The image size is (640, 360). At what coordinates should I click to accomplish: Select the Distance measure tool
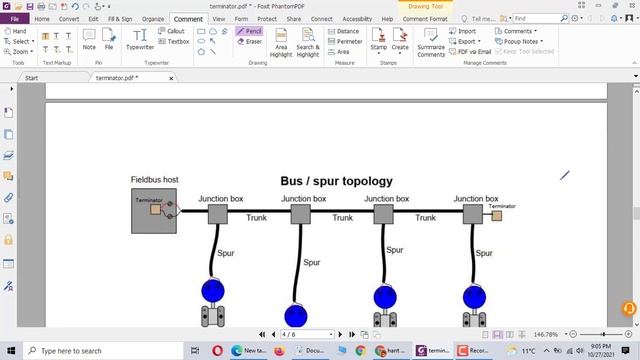coord(344,31)
